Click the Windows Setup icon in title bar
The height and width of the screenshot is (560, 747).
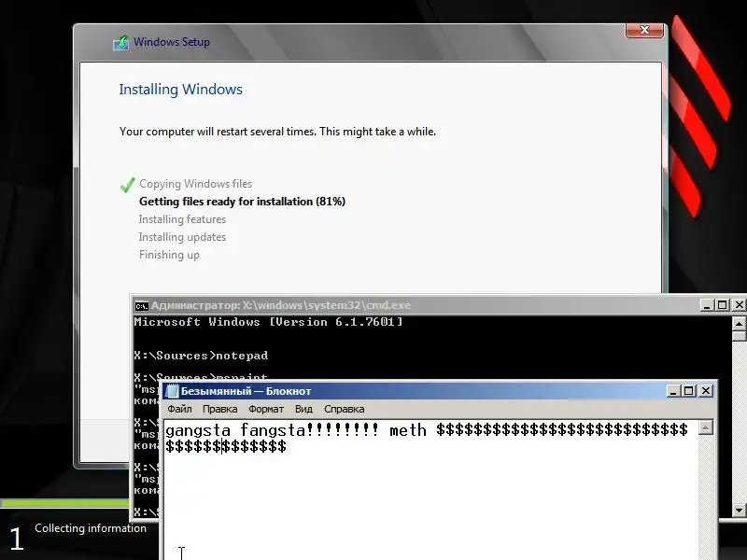121,43
